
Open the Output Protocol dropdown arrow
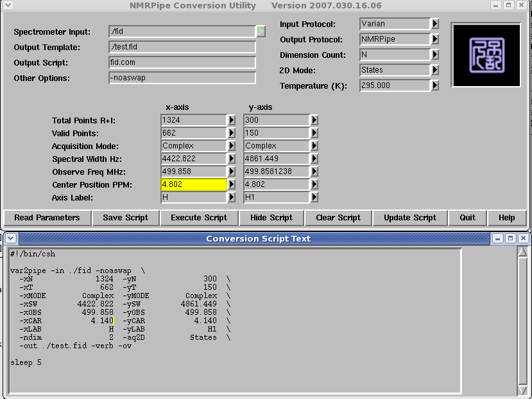(434, 39)
